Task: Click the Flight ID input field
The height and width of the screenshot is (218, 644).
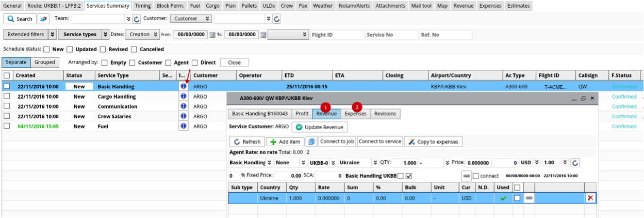Action: point(336,35)
